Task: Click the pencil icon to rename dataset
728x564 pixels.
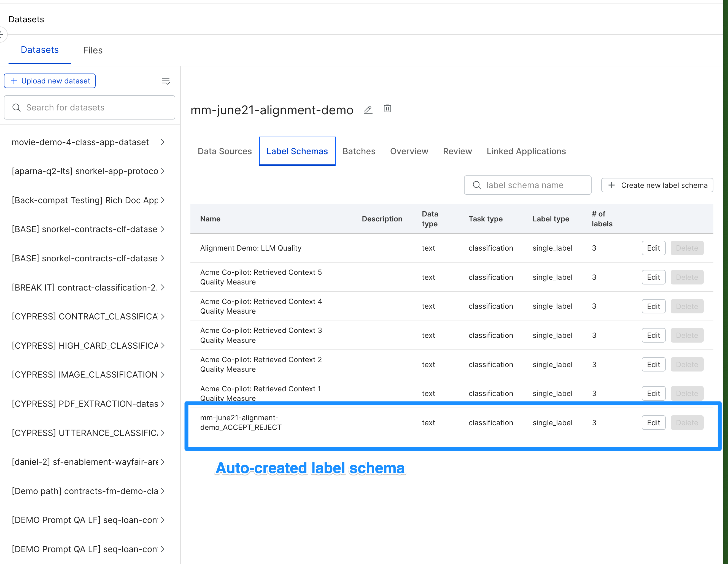Action: point(368,110)
